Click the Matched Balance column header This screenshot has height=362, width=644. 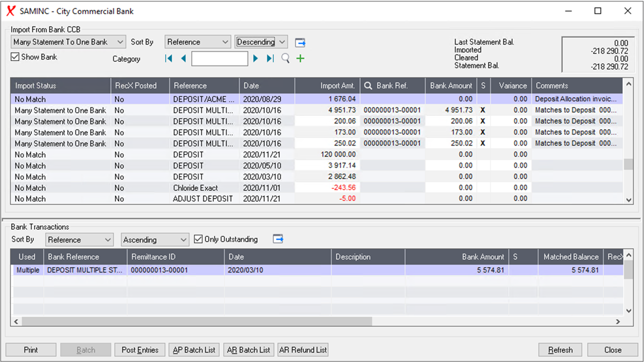click(571, 257)
